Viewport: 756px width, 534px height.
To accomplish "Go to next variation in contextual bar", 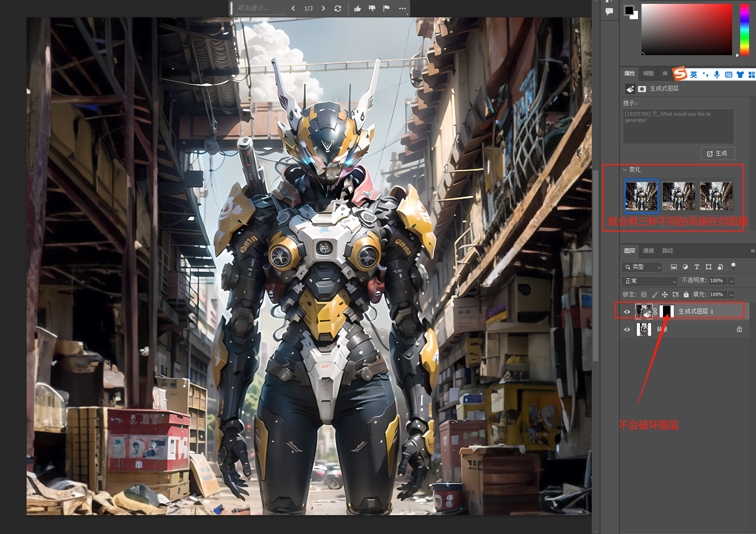I will click(x=323, y=8).
